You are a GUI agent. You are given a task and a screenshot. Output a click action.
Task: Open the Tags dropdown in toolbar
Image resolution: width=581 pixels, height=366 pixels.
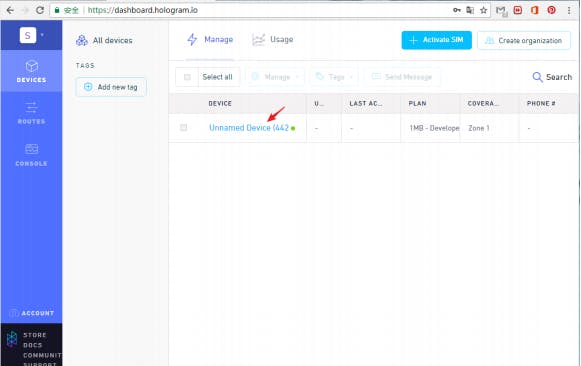[334, 77]
